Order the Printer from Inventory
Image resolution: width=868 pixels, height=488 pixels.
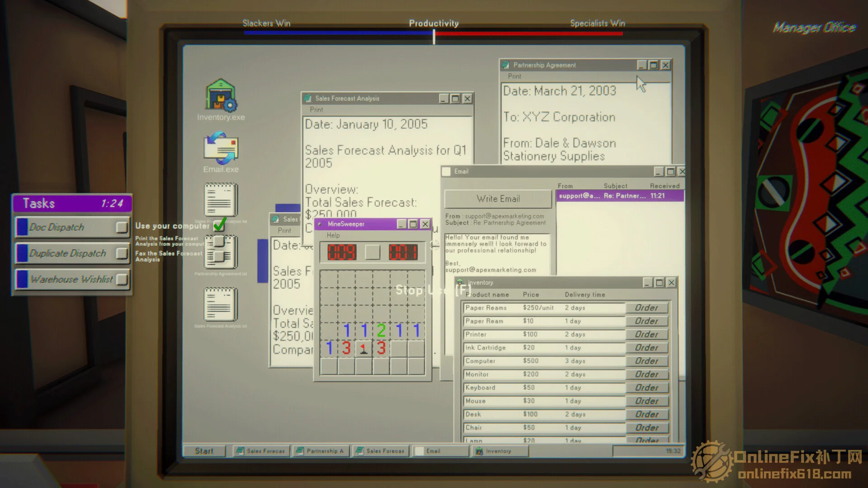click(x=647, y=334)
